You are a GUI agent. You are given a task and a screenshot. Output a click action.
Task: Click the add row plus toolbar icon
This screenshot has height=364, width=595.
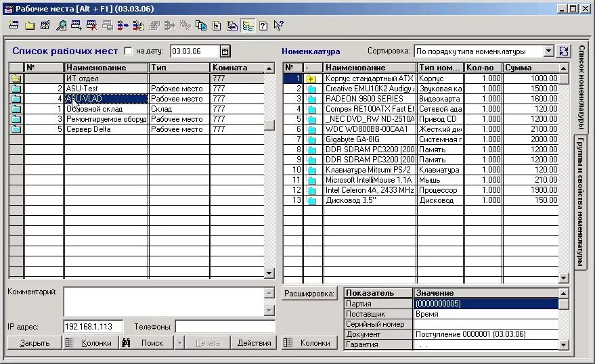(76, 26)
